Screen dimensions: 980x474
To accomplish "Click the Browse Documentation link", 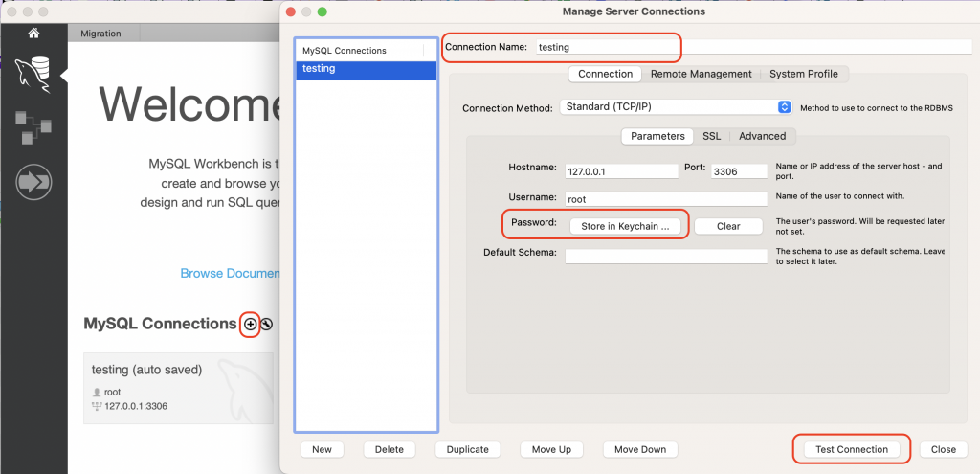I will pos(230,273).
